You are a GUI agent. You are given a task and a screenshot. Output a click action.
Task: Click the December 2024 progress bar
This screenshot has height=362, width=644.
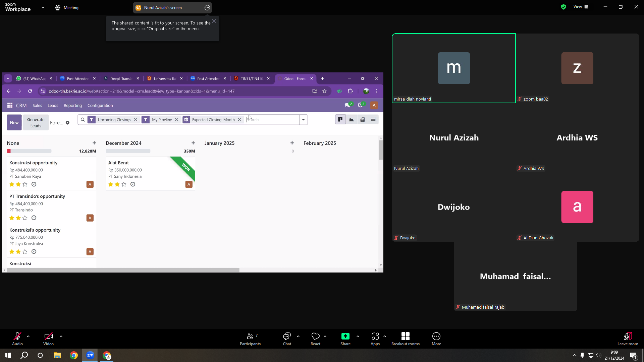[x=128, y=151]
